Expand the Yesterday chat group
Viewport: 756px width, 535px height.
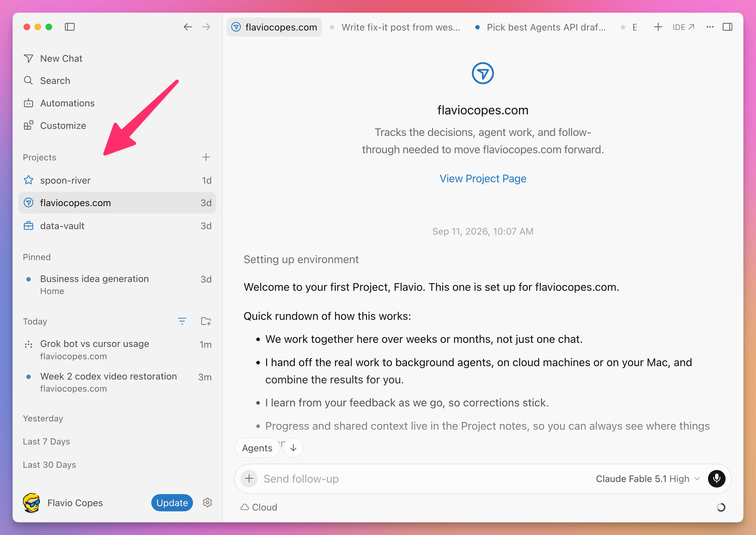(x=43, y=419)
